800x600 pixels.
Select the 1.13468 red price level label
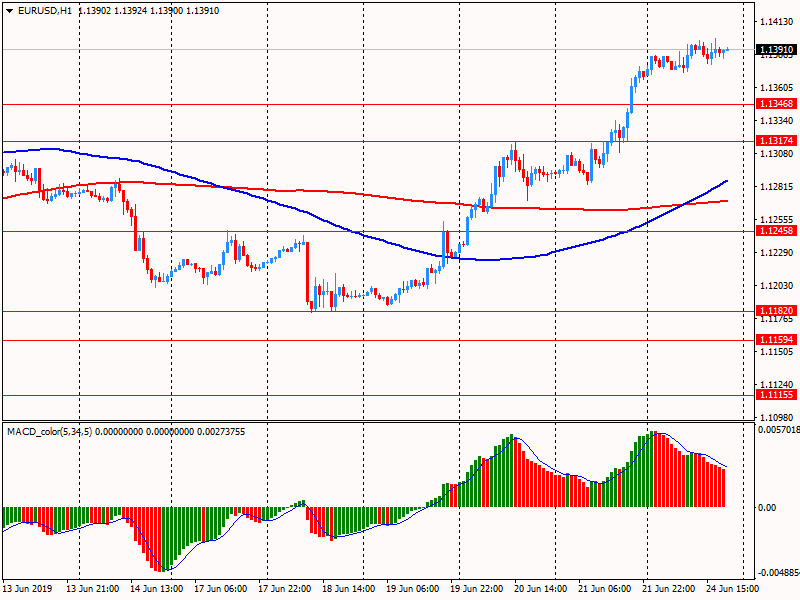click(x=777, y=104)
